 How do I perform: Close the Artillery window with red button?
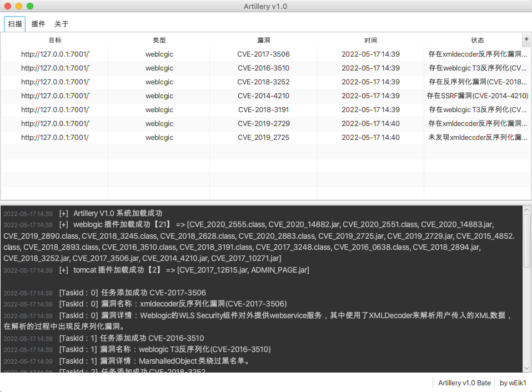click(8, 6)
